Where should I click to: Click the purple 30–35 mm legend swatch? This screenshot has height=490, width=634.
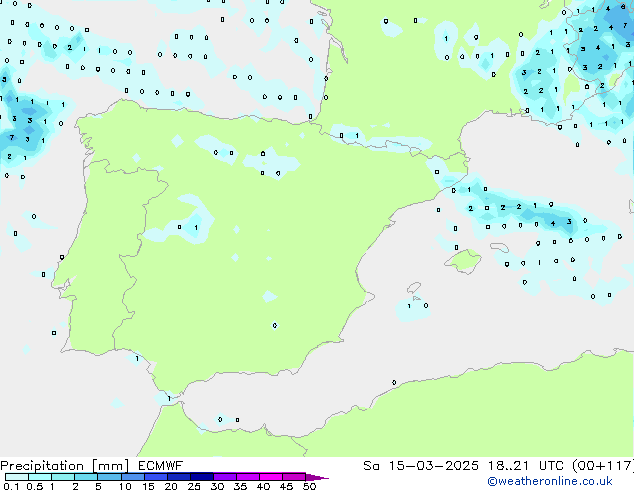[225, 477]
